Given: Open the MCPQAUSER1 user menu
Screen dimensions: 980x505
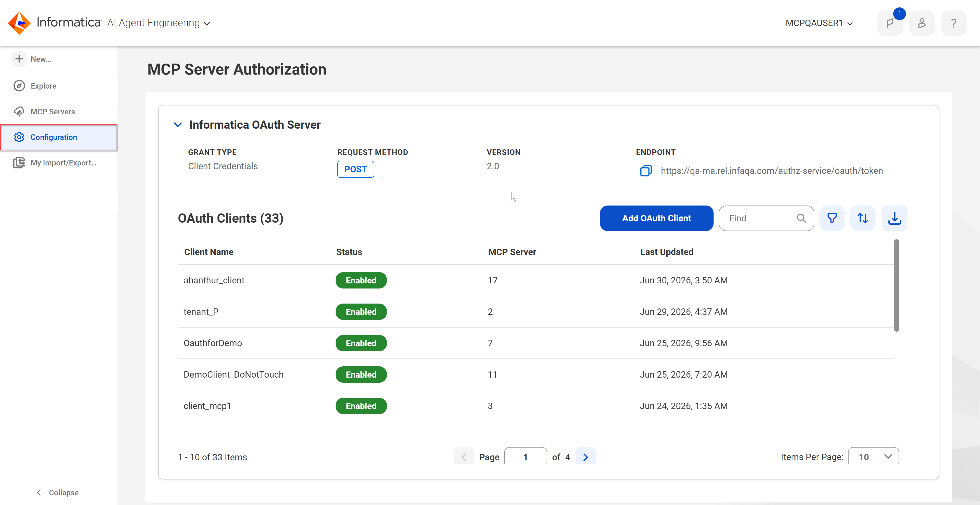Looking at the screenshot, I should coord(819,23).
